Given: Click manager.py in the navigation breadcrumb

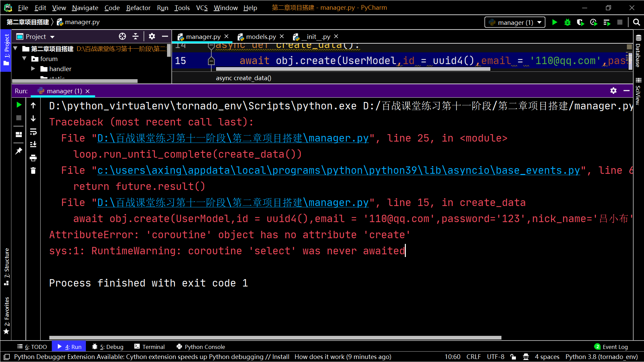Looking at the screenshot, I should pyautogui.click(x=78, y=22).
